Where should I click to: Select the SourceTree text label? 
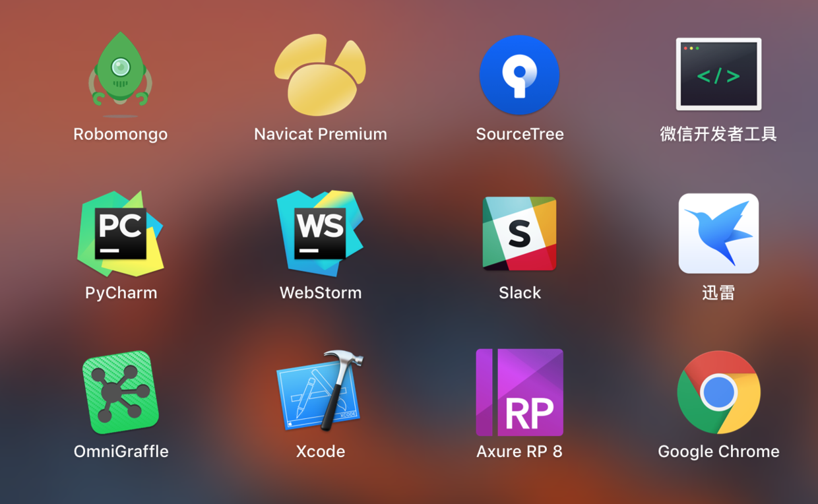[520, 134]
